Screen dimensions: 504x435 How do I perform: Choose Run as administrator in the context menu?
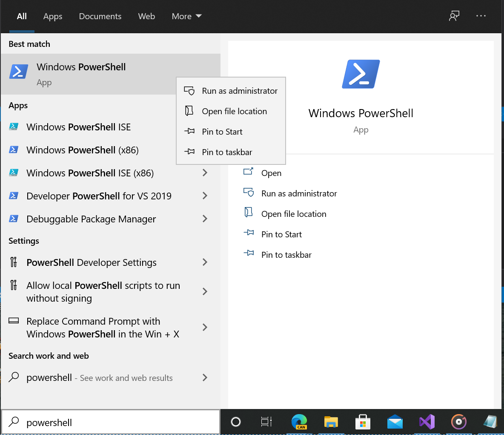click(x=231, y=91)
